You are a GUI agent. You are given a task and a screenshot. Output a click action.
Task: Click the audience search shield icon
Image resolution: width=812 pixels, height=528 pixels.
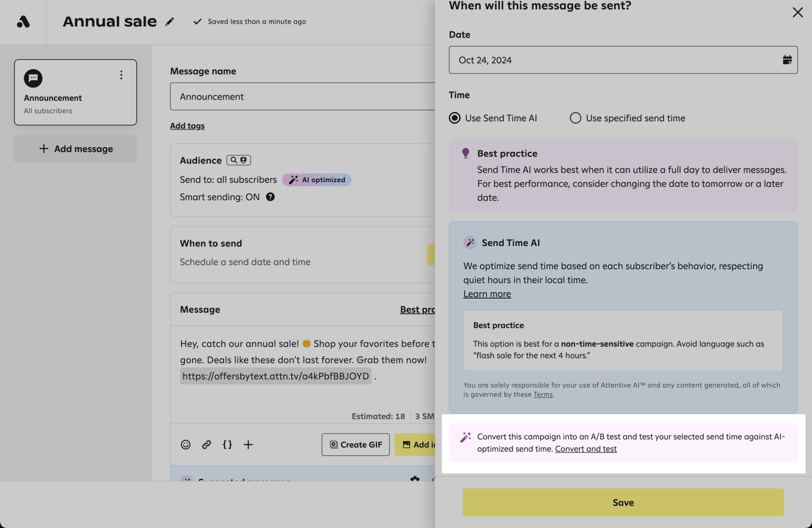pos(238,160)
